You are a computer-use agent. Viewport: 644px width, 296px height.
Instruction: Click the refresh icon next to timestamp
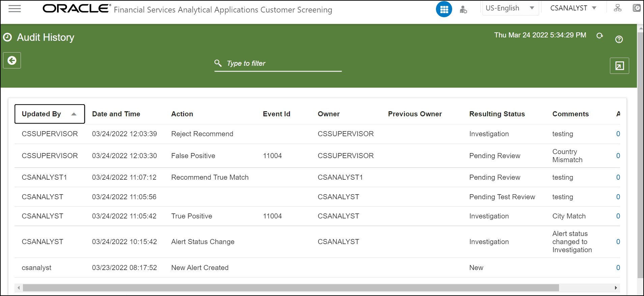coord(599,35)
